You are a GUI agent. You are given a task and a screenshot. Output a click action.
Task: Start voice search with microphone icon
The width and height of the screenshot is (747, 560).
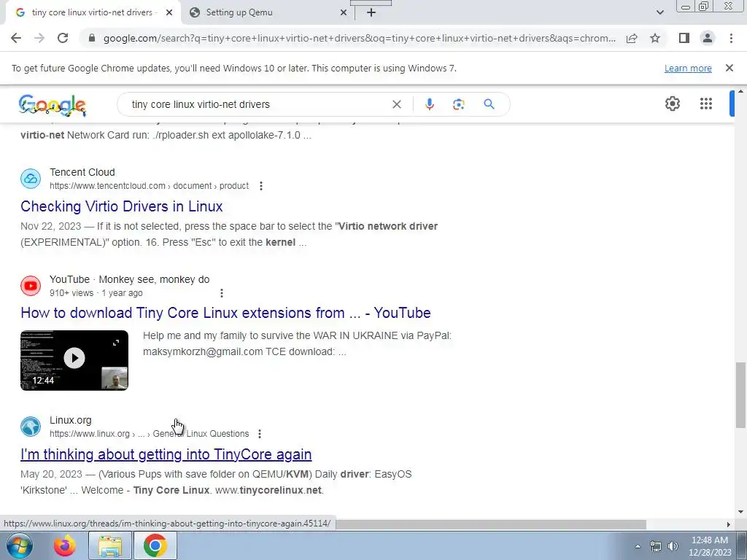coord(429,104)
